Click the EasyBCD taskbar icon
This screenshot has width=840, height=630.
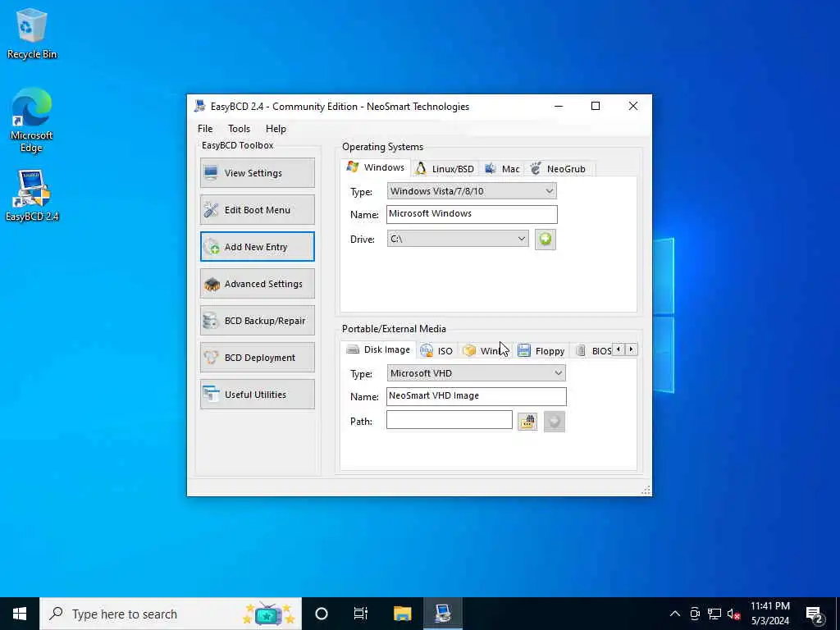pos(442,614)
